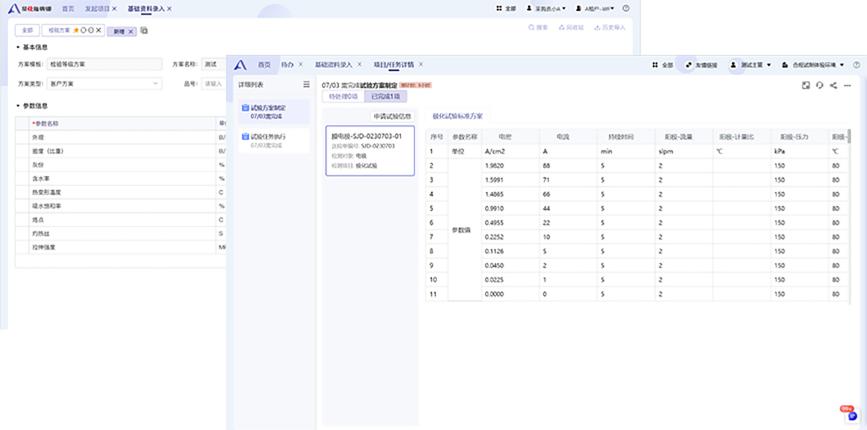This screenshot has width=867, height=430.
Task: Click the hamburger icon beside 详细列表
Action: (x=306, y=84)
